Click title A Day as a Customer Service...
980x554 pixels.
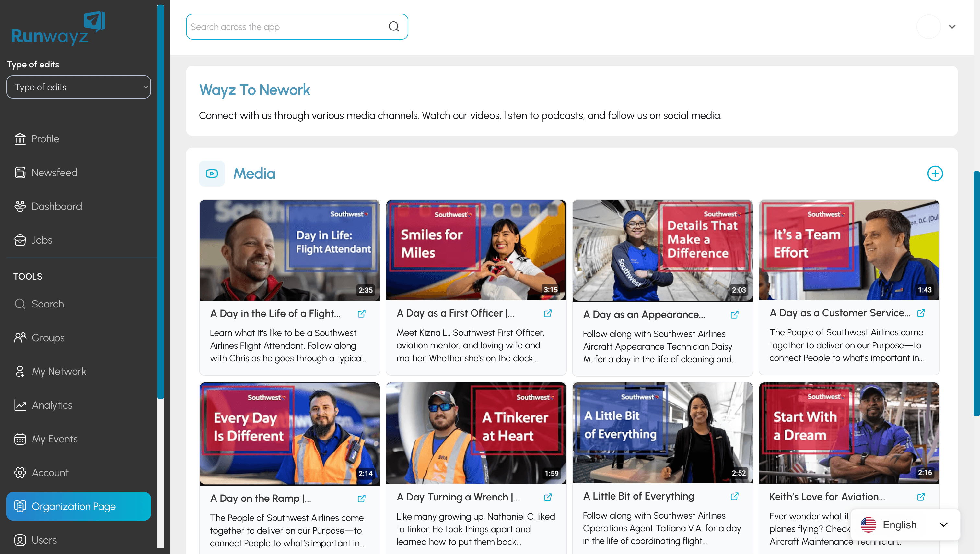point(840,313)
